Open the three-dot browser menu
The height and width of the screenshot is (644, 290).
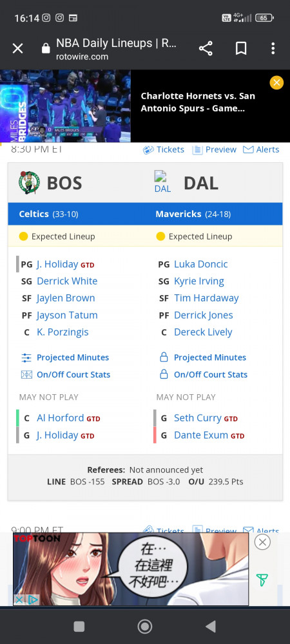tap(273, 49)
